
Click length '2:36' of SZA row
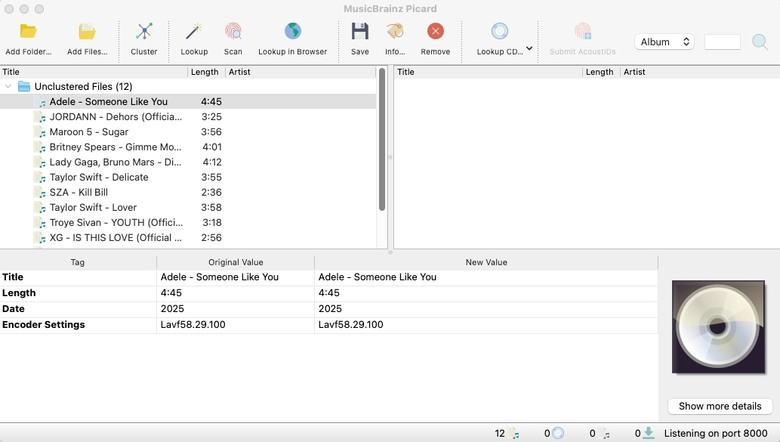(x=211, y=192)
